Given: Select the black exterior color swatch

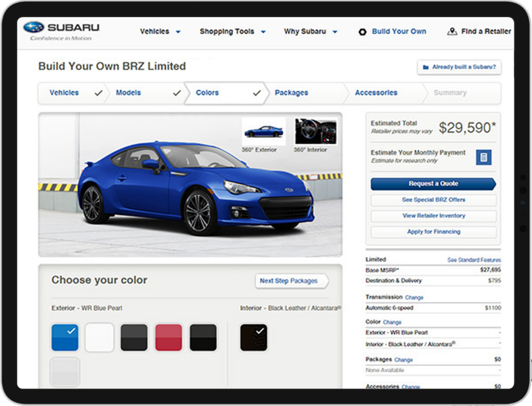Looking at the screenshot, I should (x=203, y=337).
